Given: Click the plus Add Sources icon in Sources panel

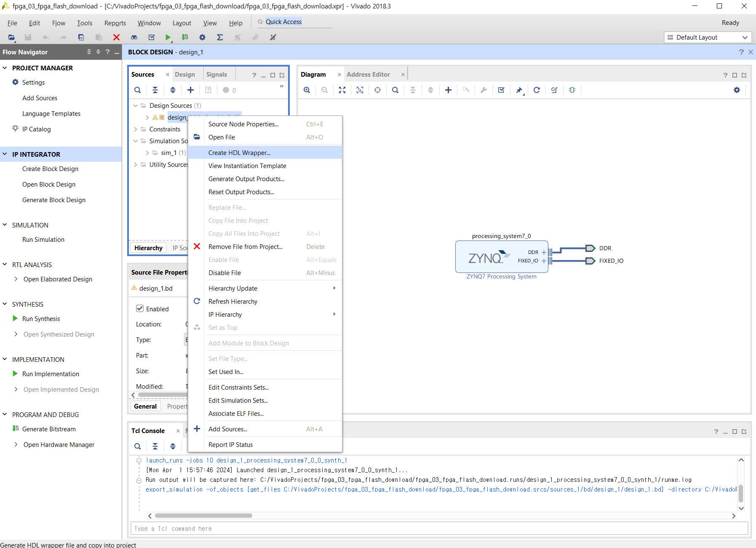Looking at the screenshot, I should 190,90.
